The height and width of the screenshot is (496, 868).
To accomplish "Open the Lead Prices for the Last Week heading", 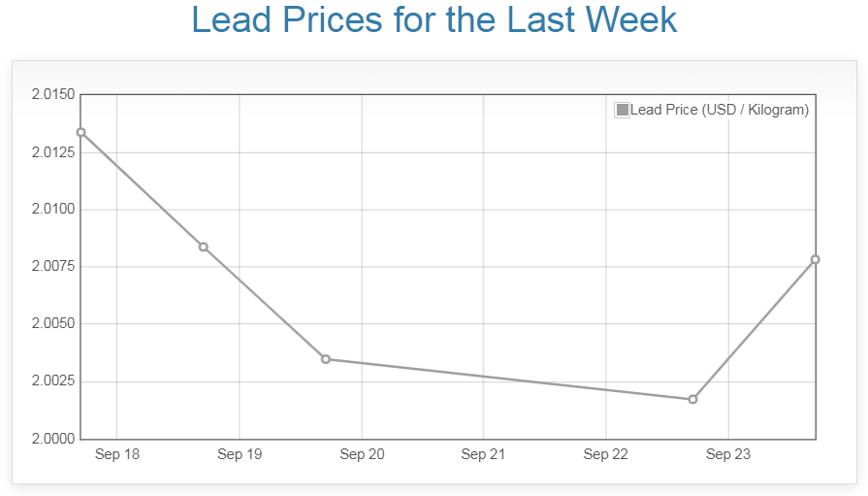I will [x=434, y=20].
